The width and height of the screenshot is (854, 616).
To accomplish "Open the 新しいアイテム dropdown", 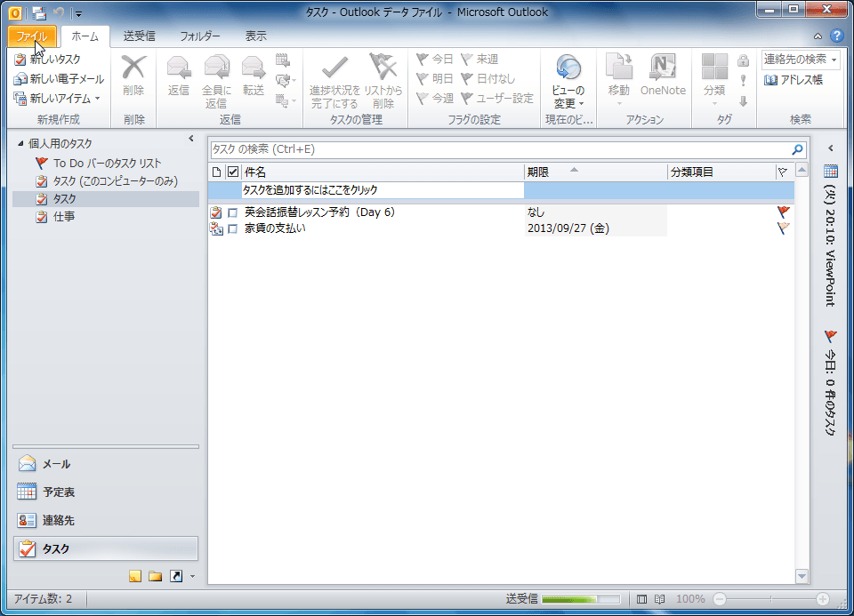I will coord(57,99).
